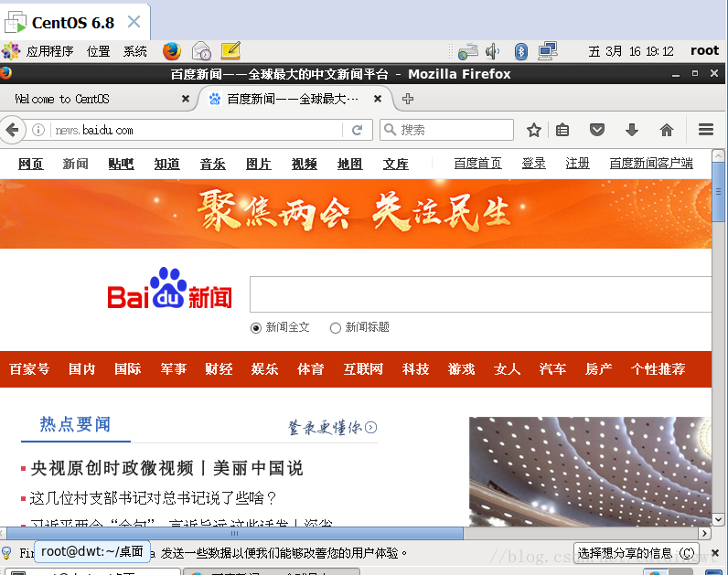Open the 军事 news category

tap(173, 369)
